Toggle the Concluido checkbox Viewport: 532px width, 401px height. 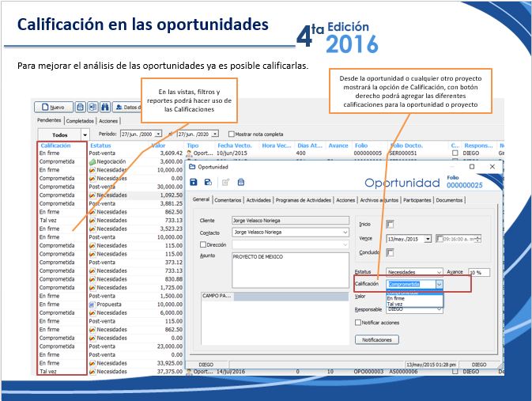point(390,252)
